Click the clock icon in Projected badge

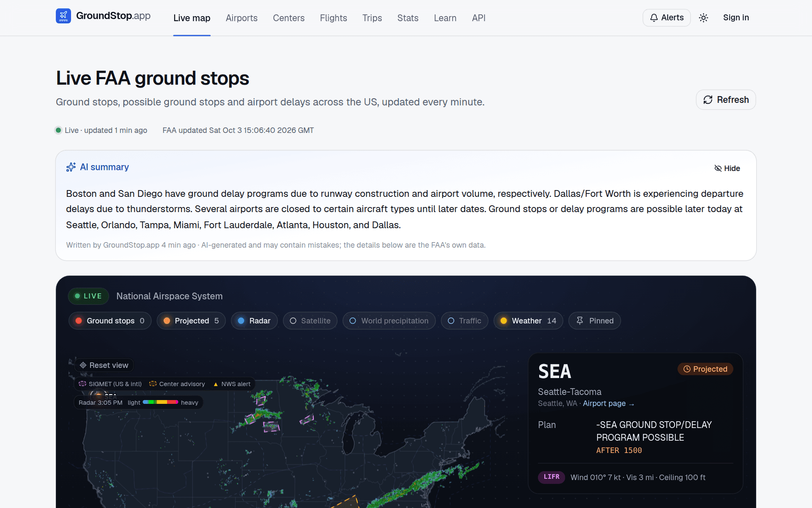pos(687,369)
